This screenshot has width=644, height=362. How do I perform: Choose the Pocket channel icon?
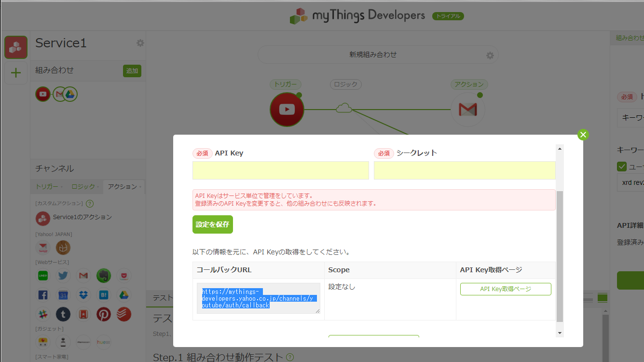point(123,275)
